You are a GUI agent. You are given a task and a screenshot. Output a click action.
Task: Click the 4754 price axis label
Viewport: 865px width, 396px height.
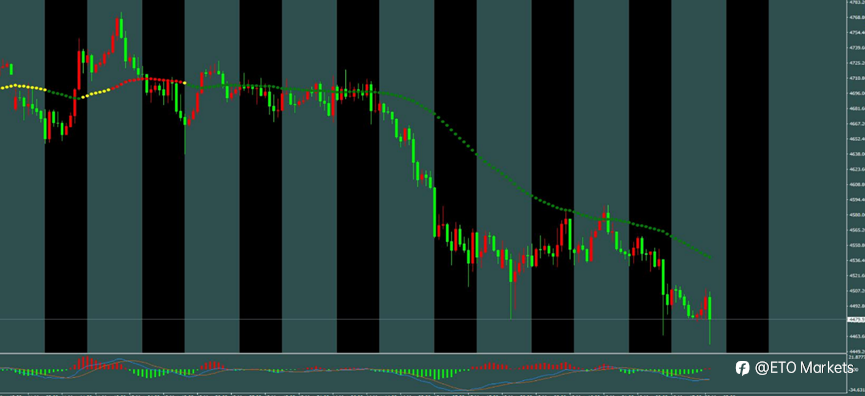(x=857, y=33)
